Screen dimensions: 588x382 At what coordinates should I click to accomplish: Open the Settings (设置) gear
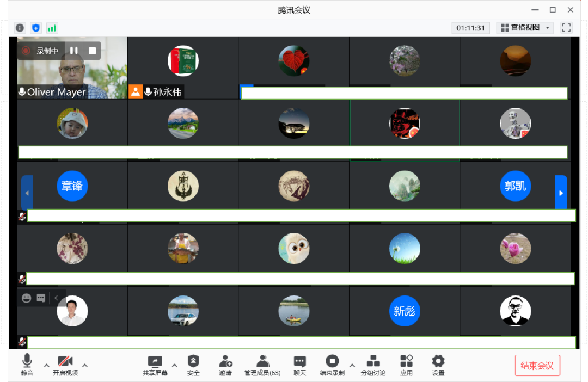[438, 366]
